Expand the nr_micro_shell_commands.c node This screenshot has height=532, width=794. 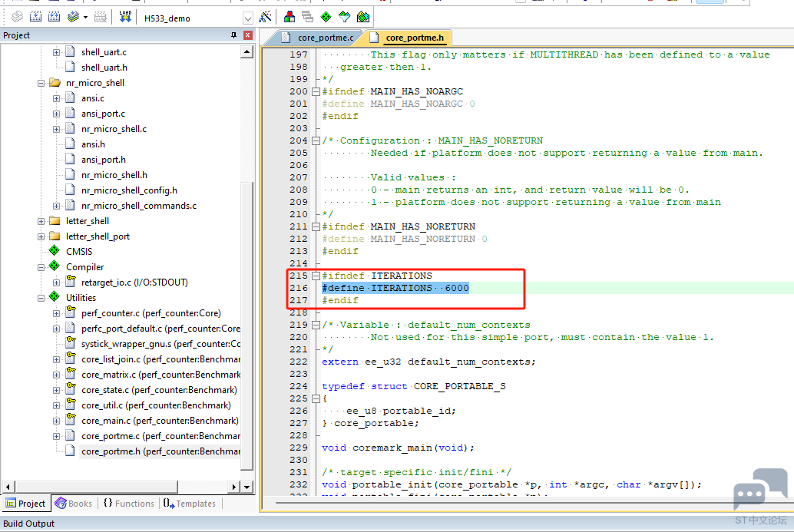[x=56, y=206]
